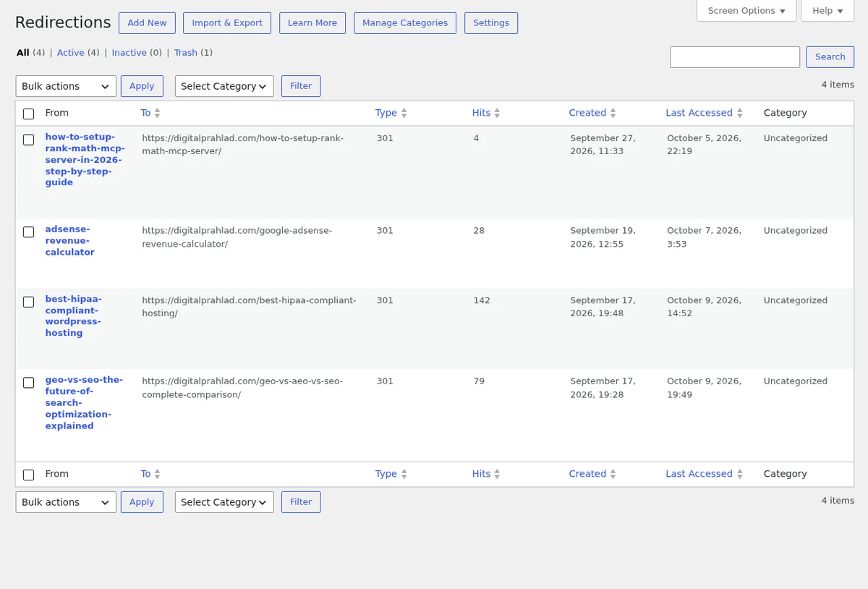868x589 pixels.
Task: Click sort arrows icon beside top Created header
Action: tap(613, 113)
